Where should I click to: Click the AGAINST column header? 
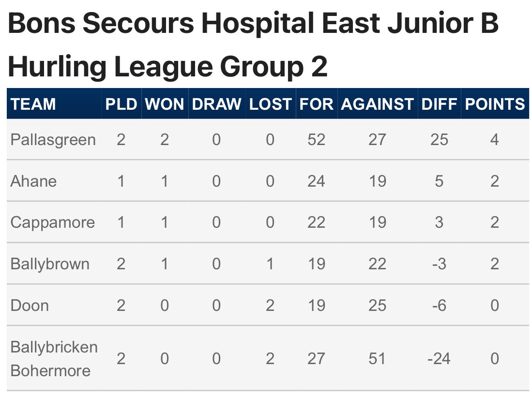click(x=377, y=103)
